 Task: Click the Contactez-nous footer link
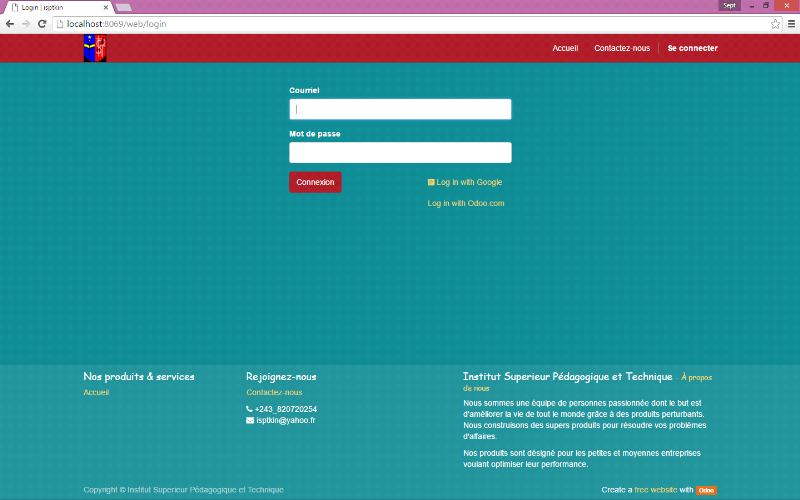274,392
